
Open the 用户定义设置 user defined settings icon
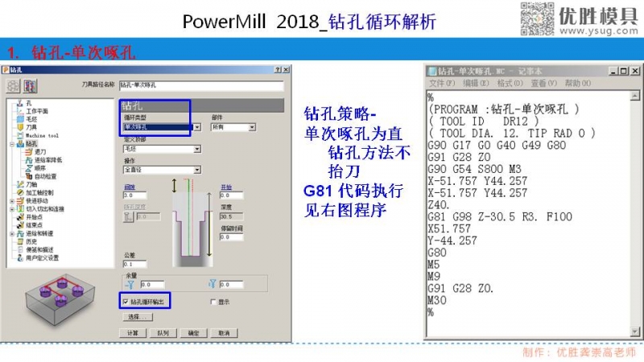click(19, 257)
